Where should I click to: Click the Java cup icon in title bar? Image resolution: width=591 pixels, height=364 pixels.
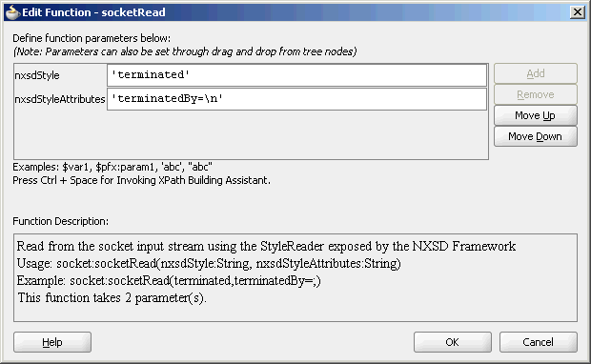click(12, 12)
